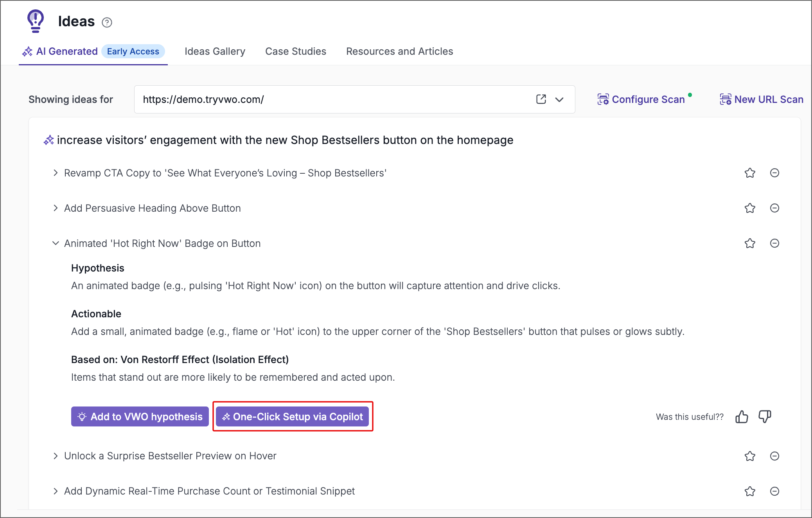Image resolution: width=812 pixels, height=518 pixels.
Task: Click One-Click Setup via Copilot button
Action: (x=292, y=417)
